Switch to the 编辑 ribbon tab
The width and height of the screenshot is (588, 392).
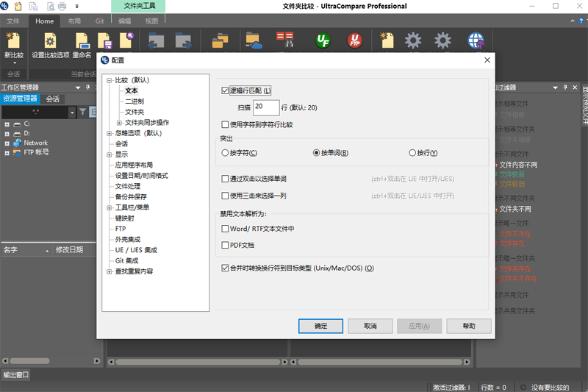point(124,21)
